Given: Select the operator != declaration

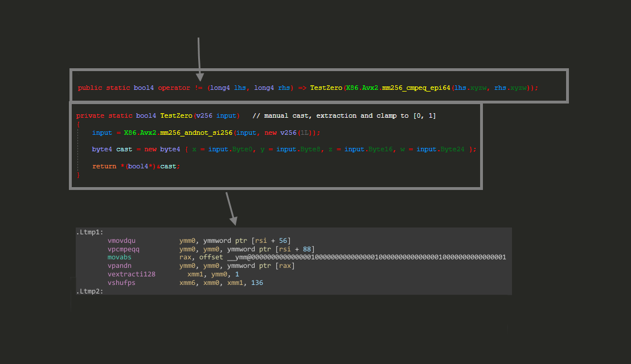Looking at the screenshot, I should tap(181, 88).
